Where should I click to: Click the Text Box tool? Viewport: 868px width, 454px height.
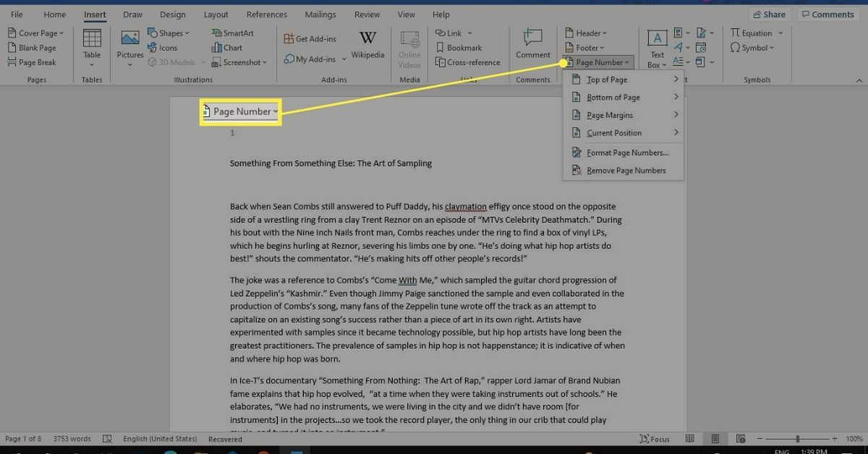pos(657,48)
